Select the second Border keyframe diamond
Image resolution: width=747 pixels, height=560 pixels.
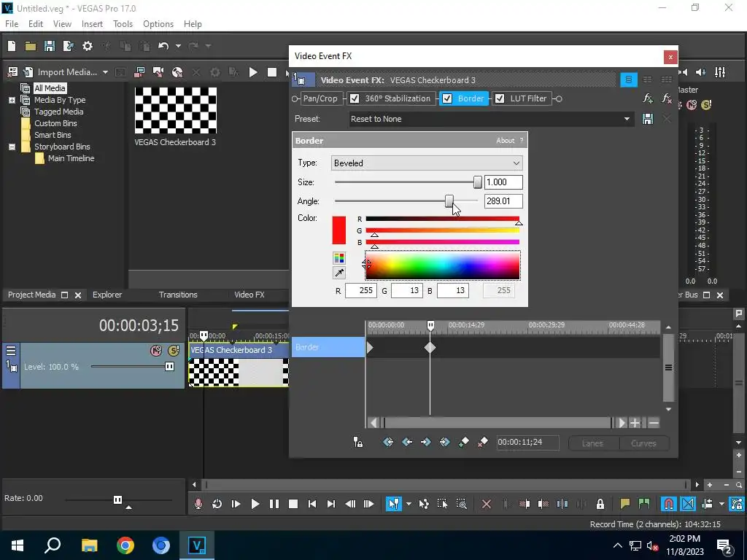430,348
